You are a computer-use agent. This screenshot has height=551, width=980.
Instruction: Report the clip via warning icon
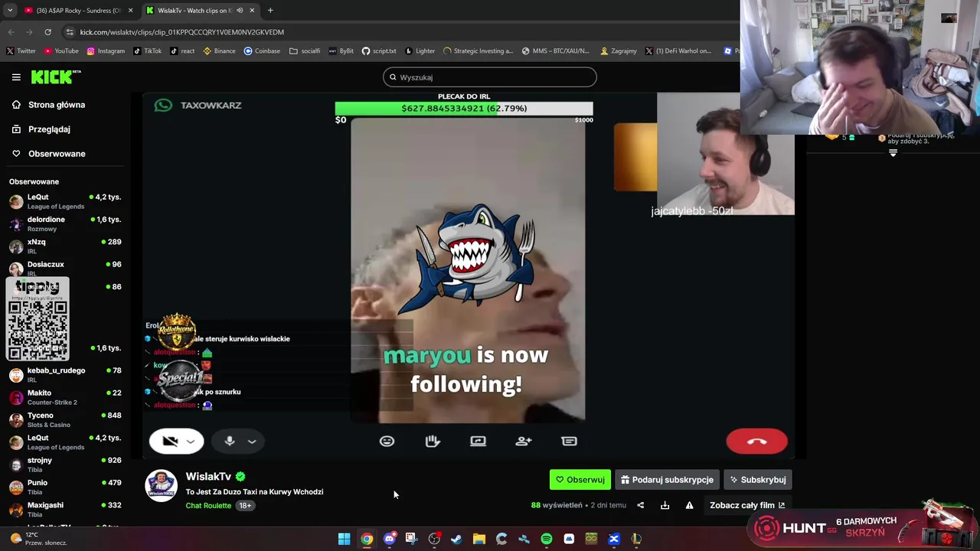tap(689, 505)
